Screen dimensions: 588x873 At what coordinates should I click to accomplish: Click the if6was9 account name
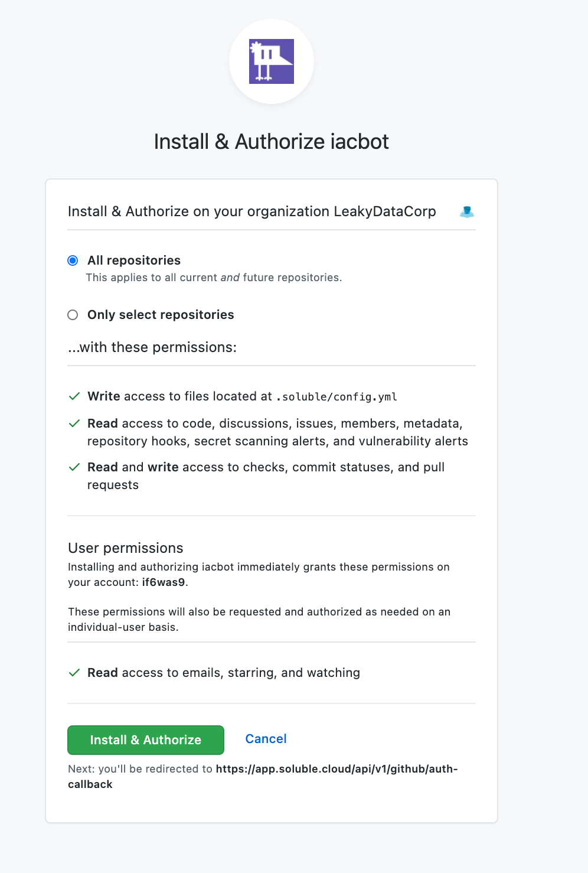pos(164,582)
